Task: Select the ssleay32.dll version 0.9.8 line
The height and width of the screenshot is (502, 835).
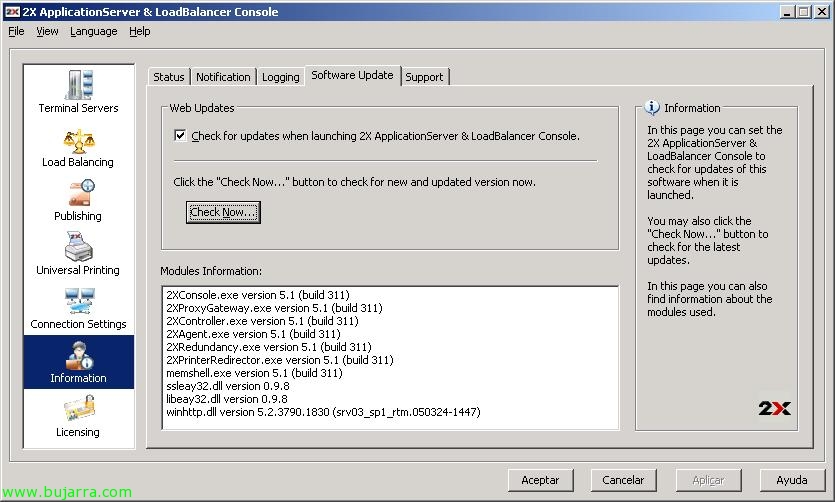Action: pos(227,386)
